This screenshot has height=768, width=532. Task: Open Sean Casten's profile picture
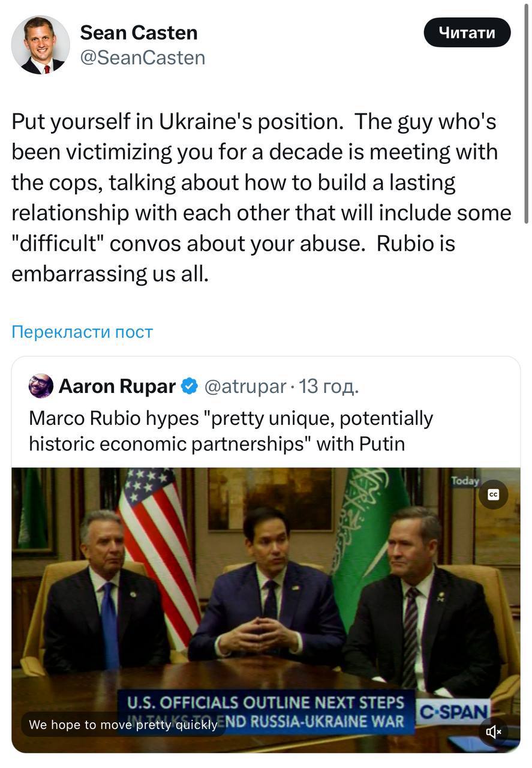click(x=41, y=45)
